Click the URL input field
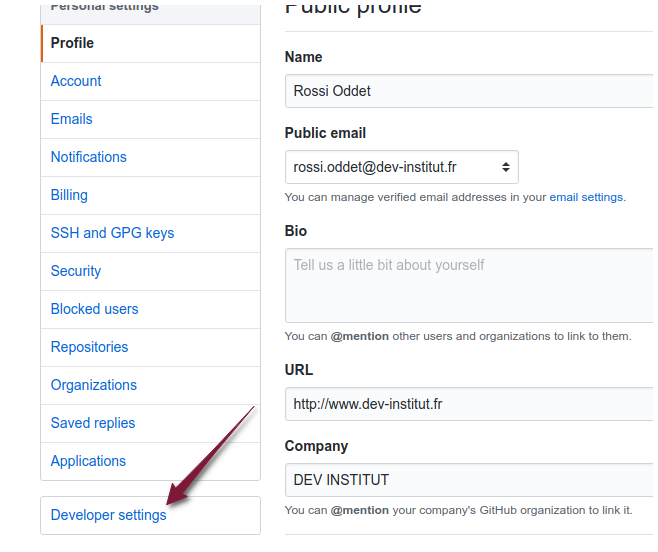 coord(470,404)
